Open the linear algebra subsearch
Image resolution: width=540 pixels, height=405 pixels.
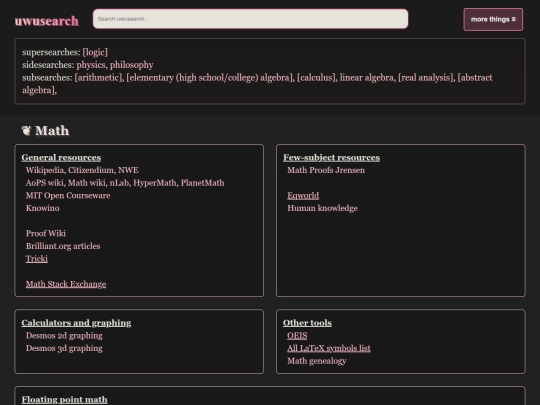(367, 77)
